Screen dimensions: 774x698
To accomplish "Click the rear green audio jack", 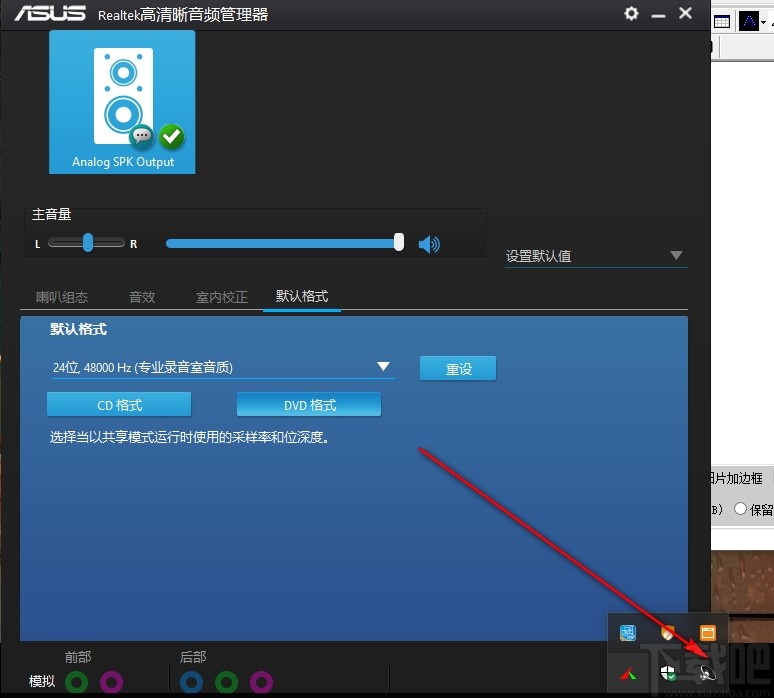I will tap(227, 683).
